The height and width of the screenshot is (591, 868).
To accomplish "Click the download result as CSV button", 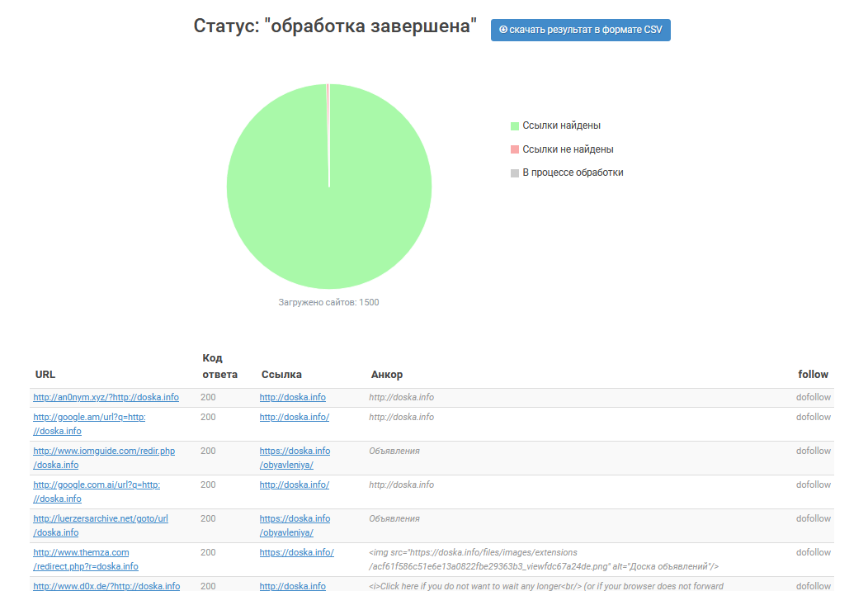I will click(580, 30).
